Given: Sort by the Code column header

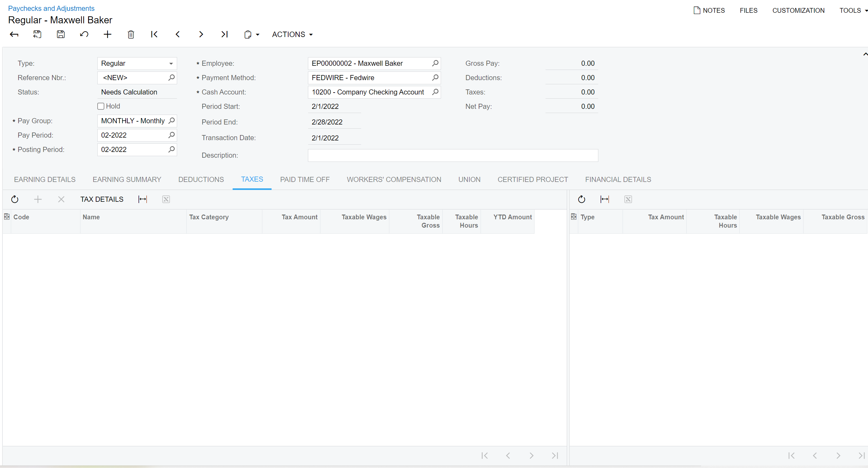Looking at the screenshot, I should tap(46, 221).
